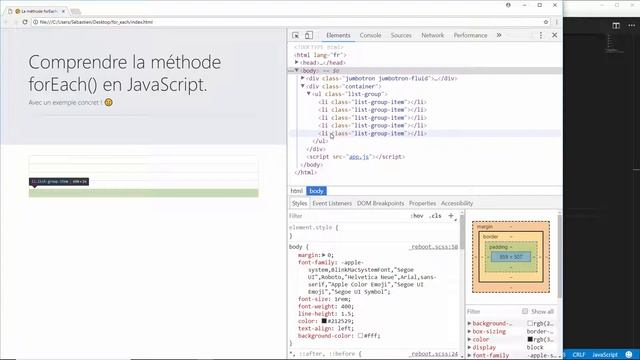Toggle the device toolbar icon in DevTools
Screen dimensions: 640x360
pos(309,36)
